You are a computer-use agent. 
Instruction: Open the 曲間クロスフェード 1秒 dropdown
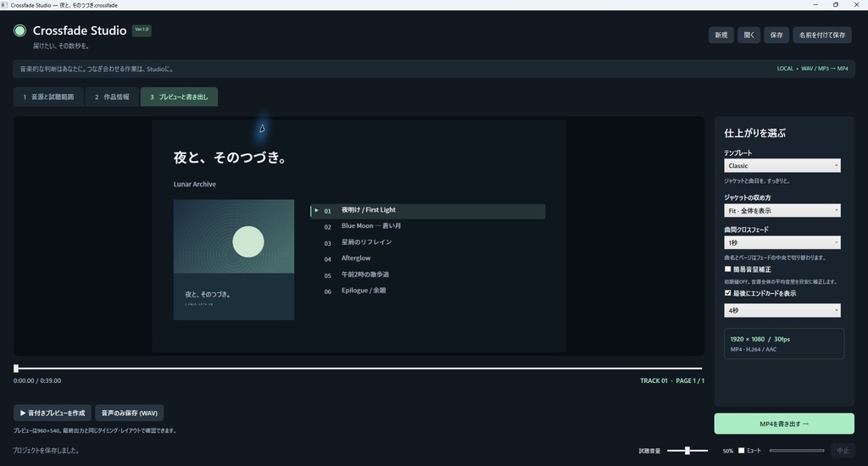tap(782, 242)
